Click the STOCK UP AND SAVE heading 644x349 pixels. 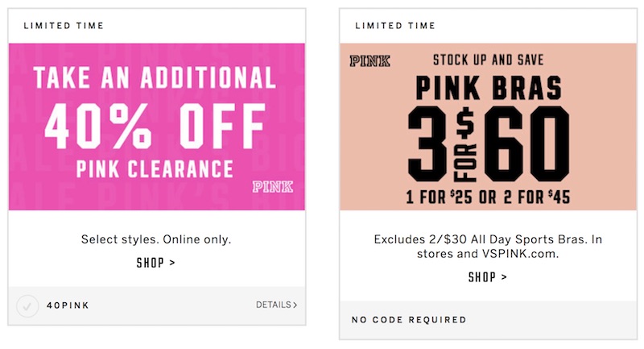[489, 60]
